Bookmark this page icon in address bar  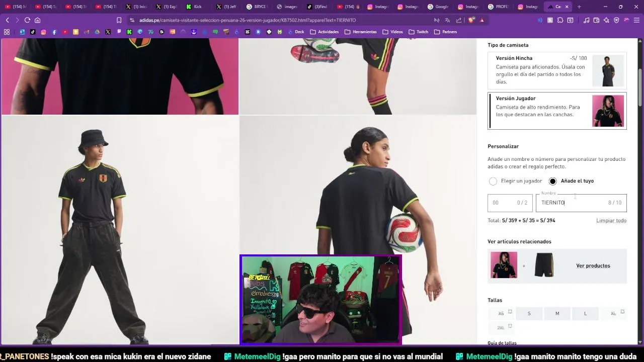tap(119, 20)
